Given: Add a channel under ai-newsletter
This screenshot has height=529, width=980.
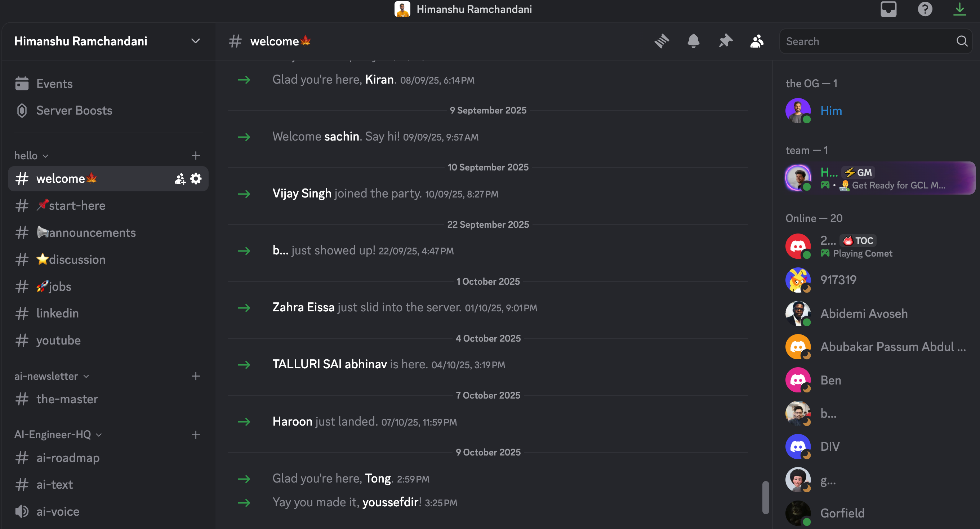Looking at the screenshot, I should click(x=196, y=376).
